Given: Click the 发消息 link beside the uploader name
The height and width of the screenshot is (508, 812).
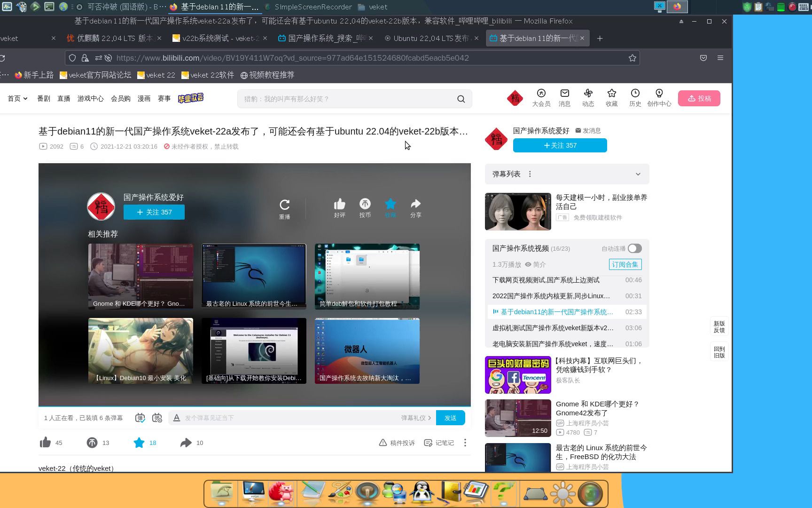Looking at the screenshot, I should [588, 131].
